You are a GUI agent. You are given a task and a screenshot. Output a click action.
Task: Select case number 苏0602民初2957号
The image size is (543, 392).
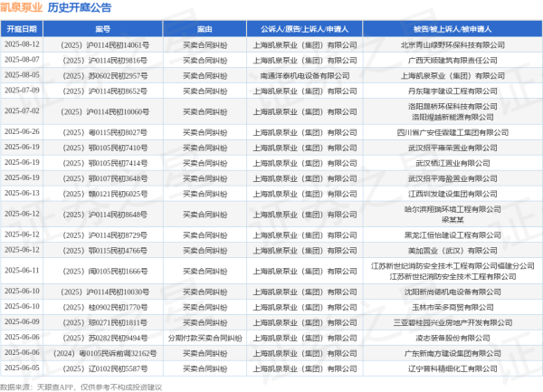(x=118, y=76)
